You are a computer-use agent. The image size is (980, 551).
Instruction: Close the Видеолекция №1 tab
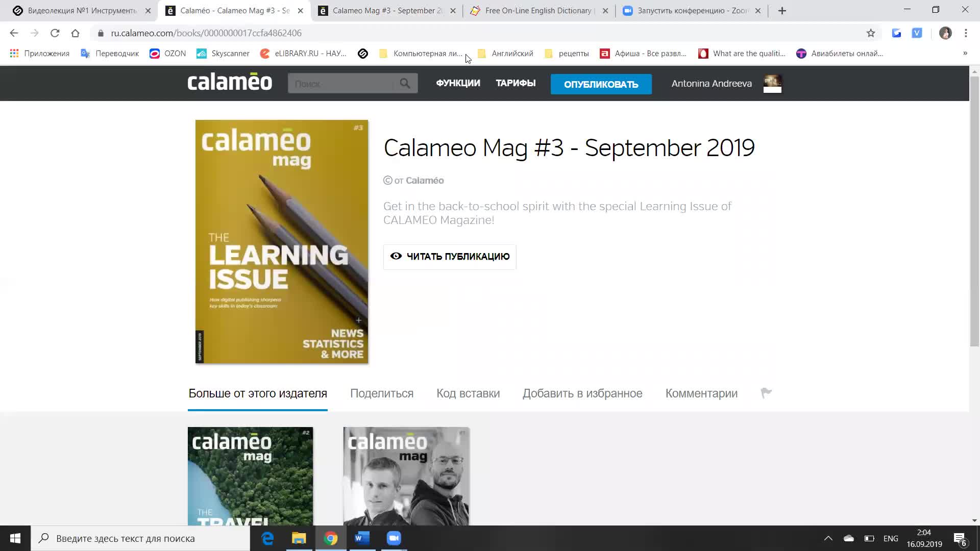tap(148, 11)
